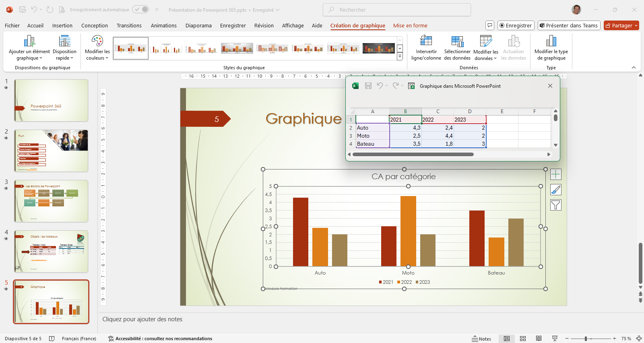Expand chart styles gallery More arrow
The image size is (644, 343).
(400, 56)
